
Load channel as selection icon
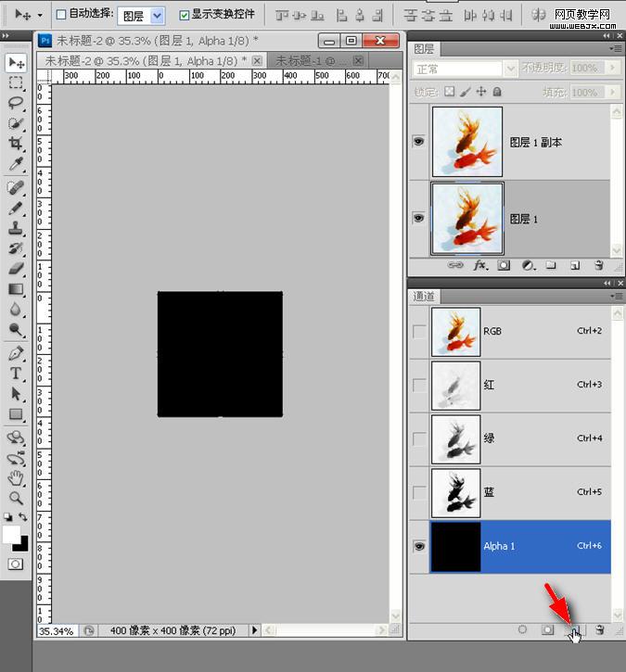pyautogui.click(x=522, y=629)
